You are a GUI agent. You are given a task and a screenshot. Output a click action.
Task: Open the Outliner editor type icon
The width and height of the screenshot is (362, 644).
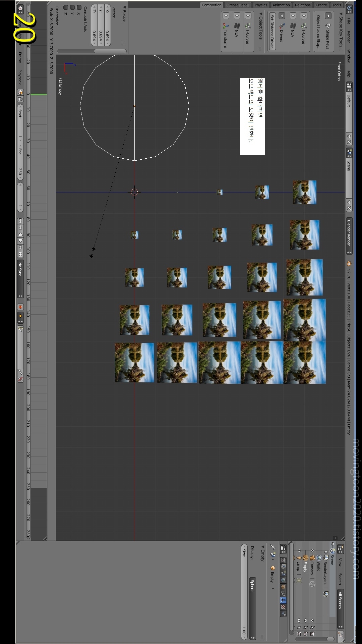coord(341,549)
